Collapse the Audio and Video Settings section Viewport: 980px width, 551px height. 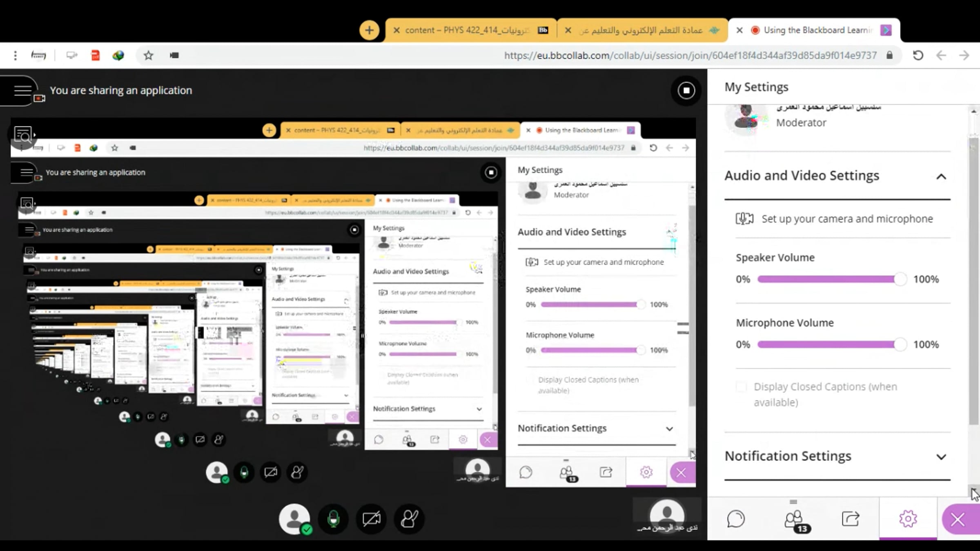point(941,176)
